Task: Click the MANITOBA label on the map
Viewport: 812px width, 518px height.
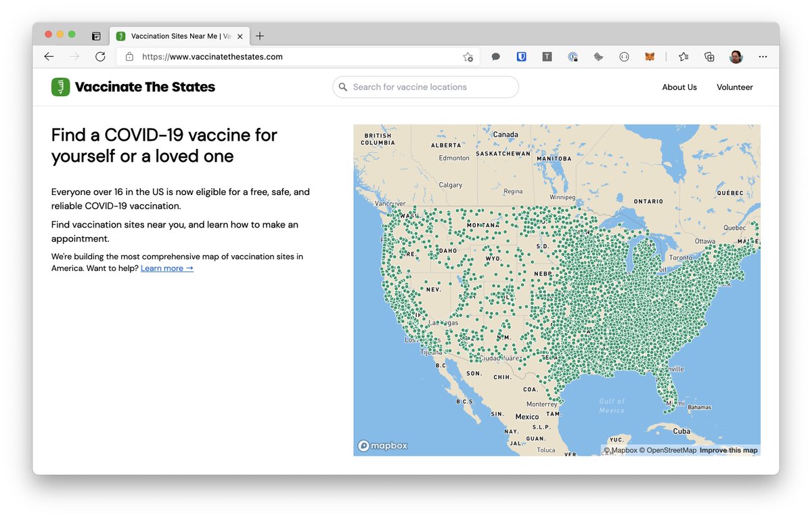Action: (554, 158)
